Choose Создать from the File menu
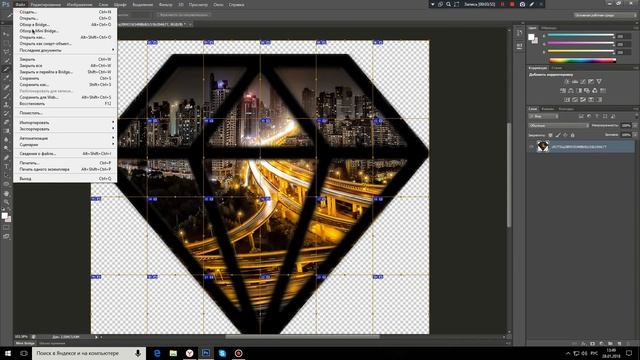This screenshot has height=360, width=640. click(65, 12)
